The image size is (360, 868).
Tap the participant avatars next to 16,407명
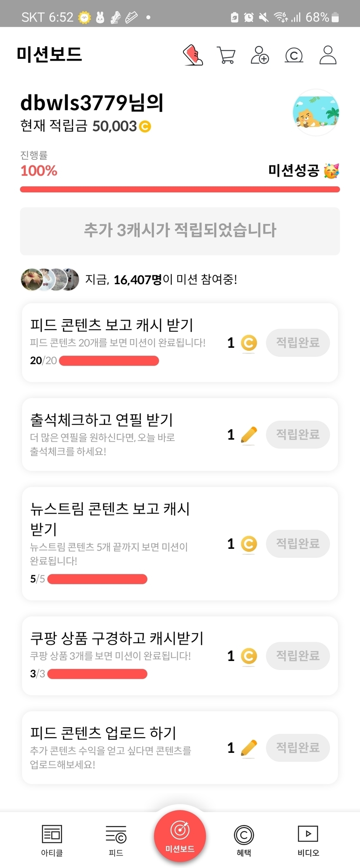coord(50,279)
